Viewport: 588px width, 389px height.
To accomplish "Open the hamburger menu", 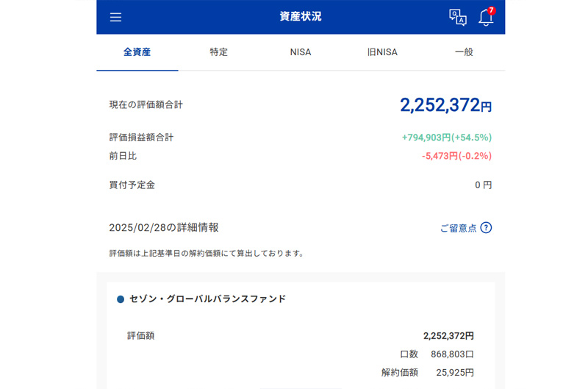I will pyautogui.click(x=115, y=17).
